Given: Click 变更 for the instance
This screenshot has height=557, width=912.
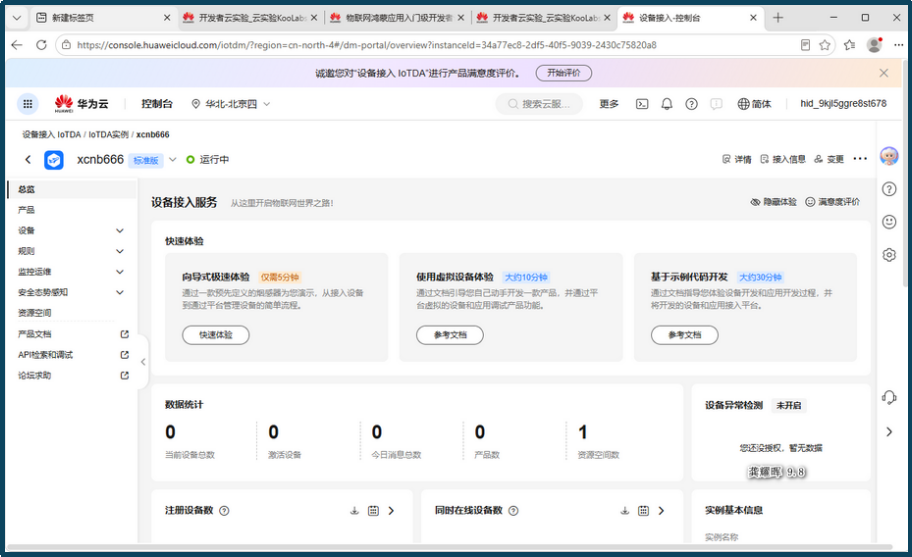Looking at the screenshot, I should point(829,159).
